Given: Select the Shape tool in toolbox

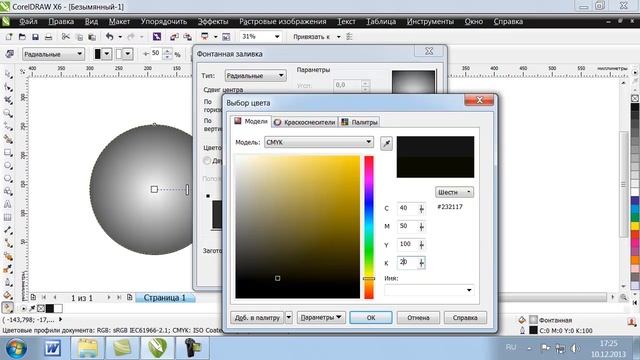Looking at the screenshot, I should click(x=8, y=87).
